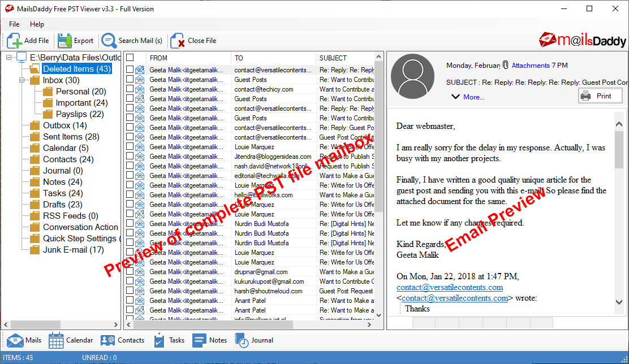The width and height of the screenshot is (629, 364).
Task: Open the Calendar view icon in bottom bar
Action: [x=56, y=340]
